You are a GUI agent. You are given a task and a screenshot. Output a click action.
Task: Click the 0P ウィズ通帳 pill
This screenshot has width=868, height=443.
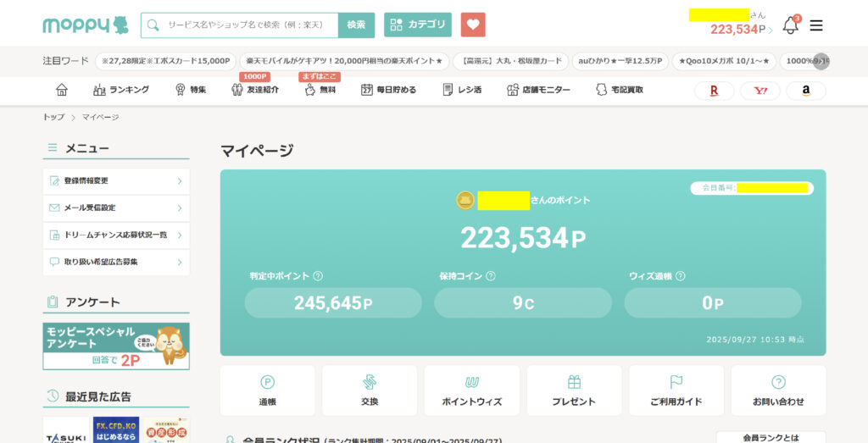(x=713, y=302)
